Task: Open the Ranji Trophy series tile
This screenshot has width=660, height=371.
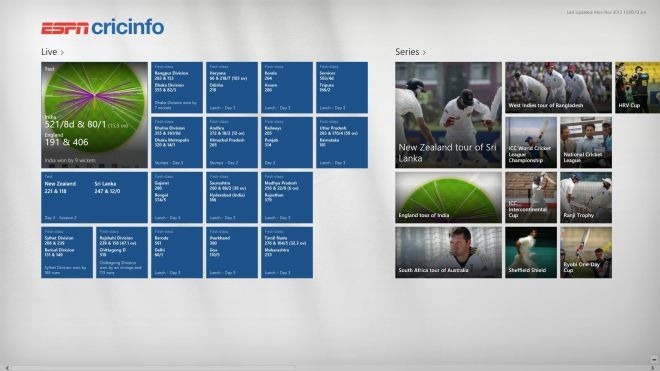Action: pyautogui.click(x=586, y=197)
